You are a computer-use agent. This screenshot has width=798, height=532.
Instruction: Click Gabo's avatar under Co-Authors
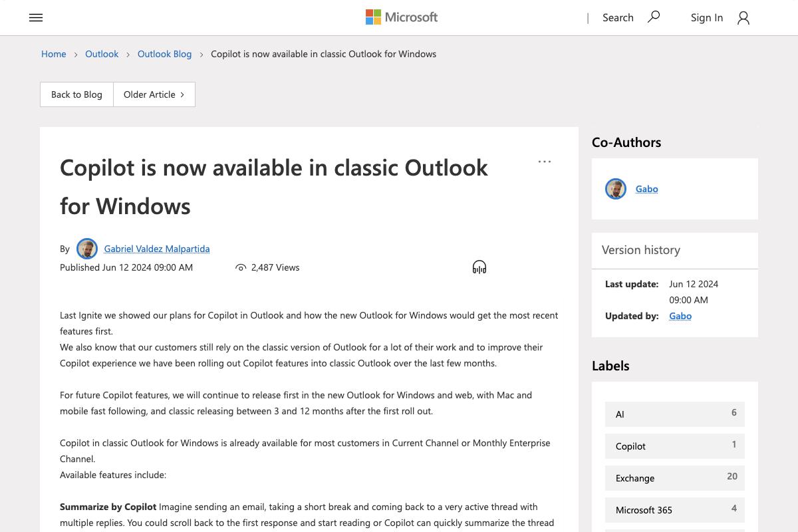click(x=616, y=189)
